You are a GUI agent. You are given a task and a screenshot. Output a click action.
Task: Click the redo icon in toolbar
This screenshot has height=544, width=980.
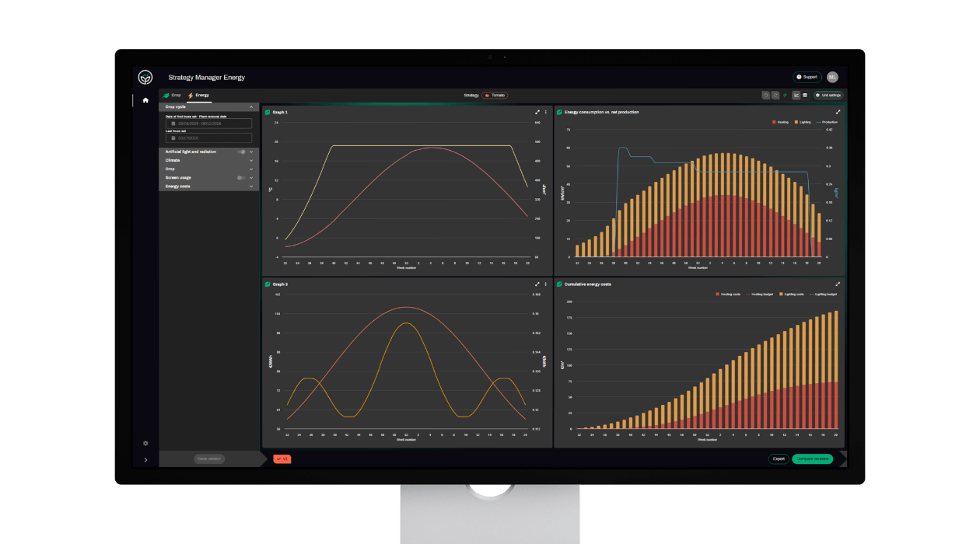click(775, 96)
